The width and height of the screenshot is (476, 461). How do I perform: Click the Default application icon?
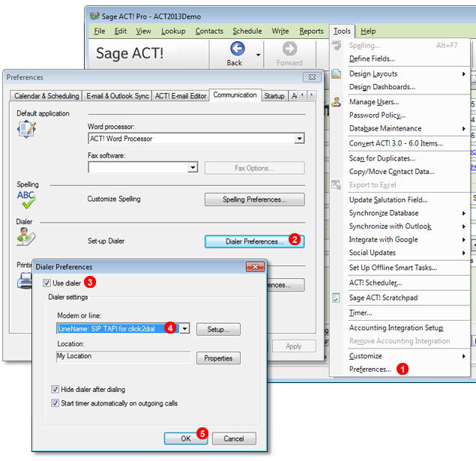coord(27,129)
